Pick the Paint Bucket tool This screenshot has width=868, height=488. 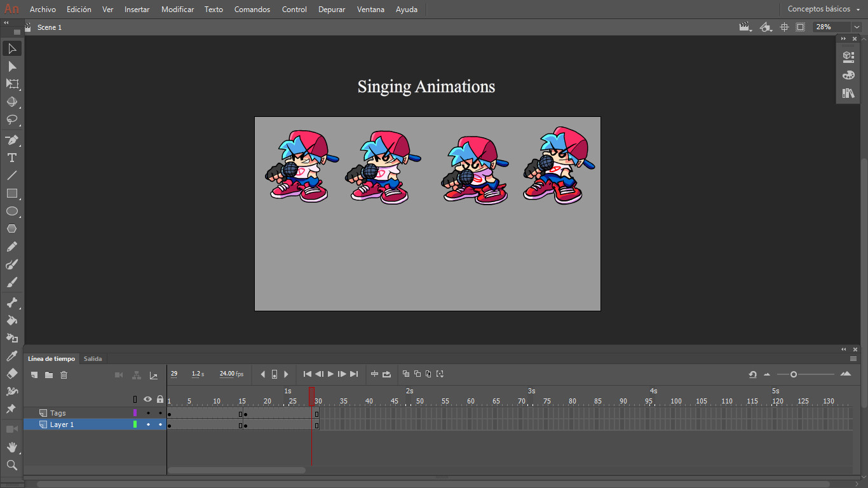coord(11,321)
